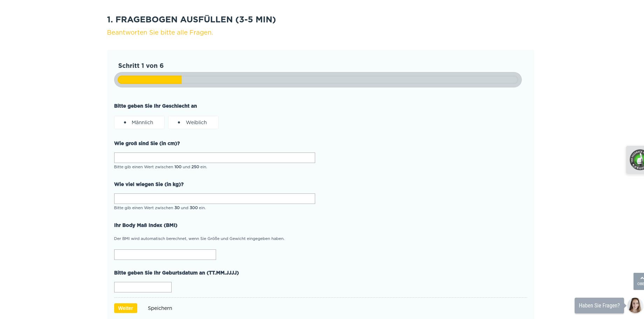The width and height of the screenshot is (644, 319).
Task: Click the chat agent avatar photo
Action: tap(635, 305)
